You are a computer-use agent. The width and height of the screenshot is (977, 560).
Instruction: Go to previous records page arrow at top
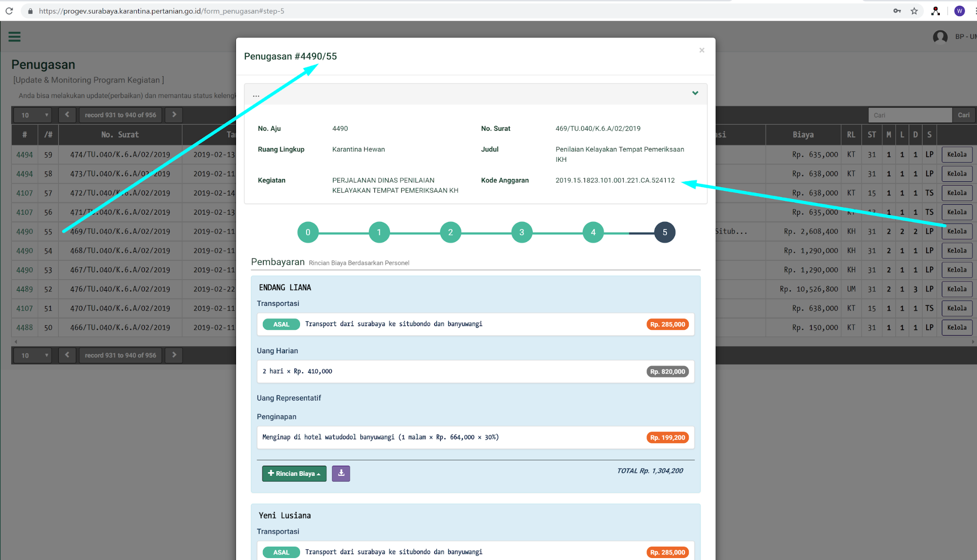tap(67, 115)
